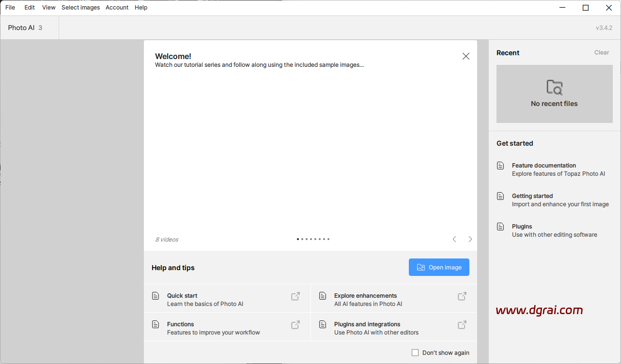Open the Plugins and integrations help link

pos(394,327)
